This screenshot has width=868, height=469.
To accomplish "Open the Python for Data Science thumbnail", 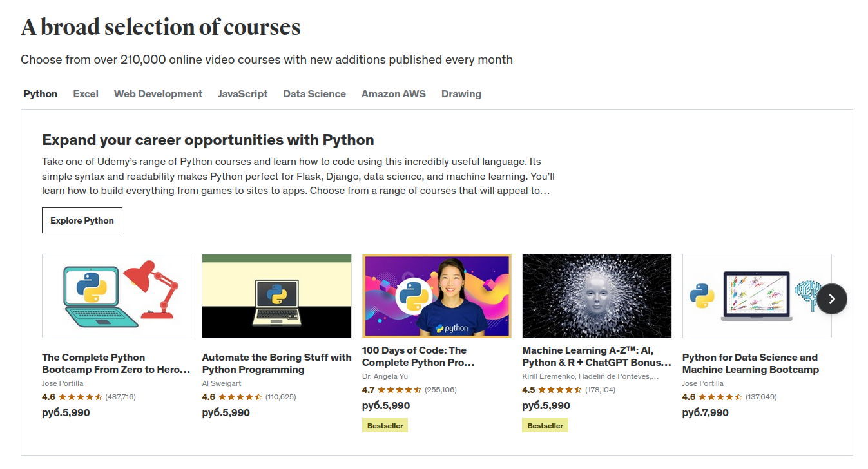I will [x=757, y=296].
